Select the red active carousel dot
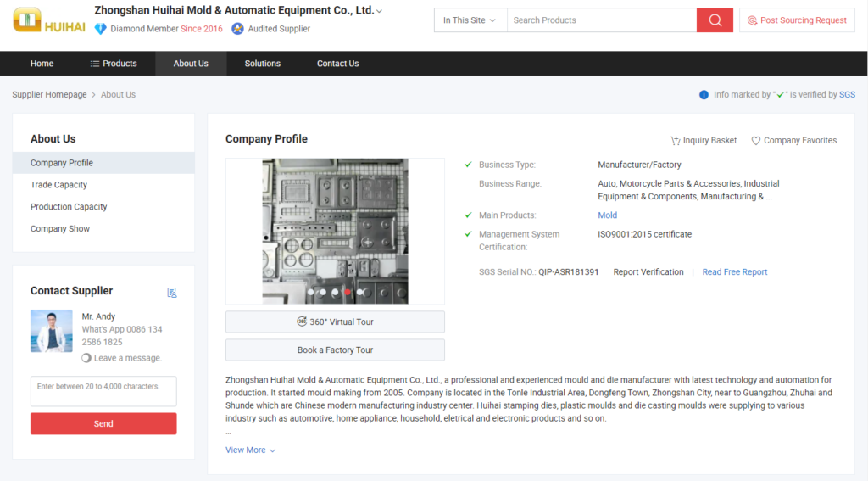The width and height of the screenshot is (868, 481). click(x=348, y=292)
